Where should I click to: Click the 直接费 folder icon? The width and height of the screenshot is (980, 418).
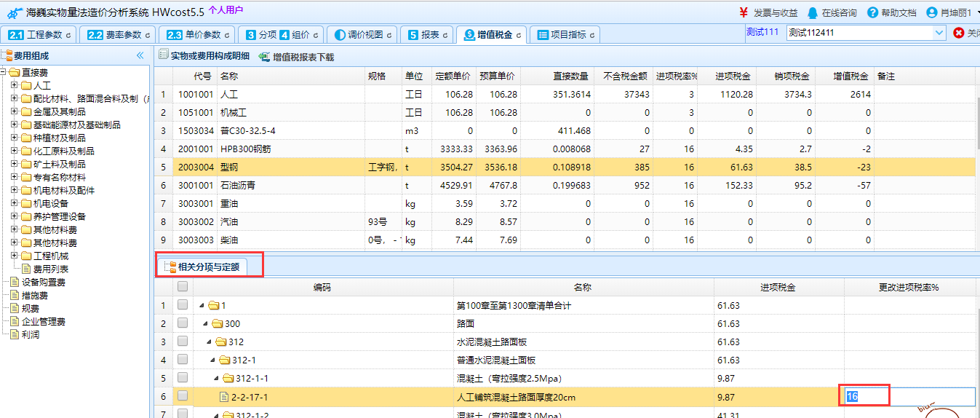15,72
